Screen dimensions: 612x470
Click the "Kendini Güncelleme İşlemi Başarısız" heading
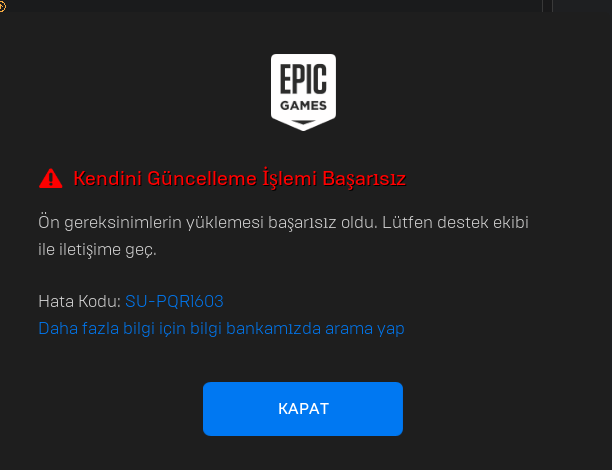(240, 179)
